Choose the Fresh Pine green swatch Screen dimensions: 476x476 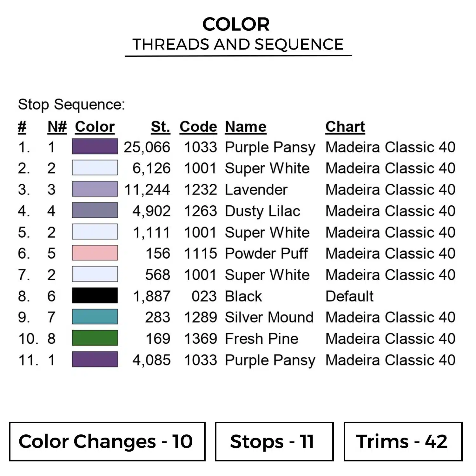tap(95, 338)
